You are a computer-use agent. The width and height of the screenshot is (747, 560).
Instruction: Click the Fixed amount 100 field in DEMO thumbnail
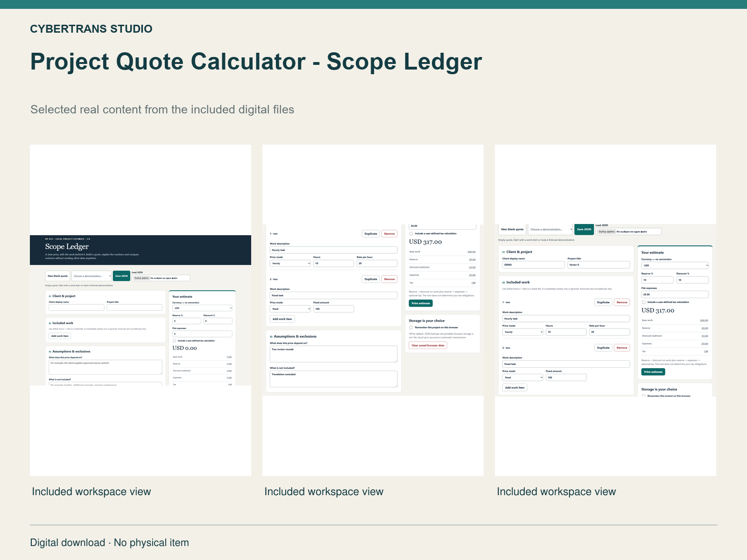coord(566,378)
